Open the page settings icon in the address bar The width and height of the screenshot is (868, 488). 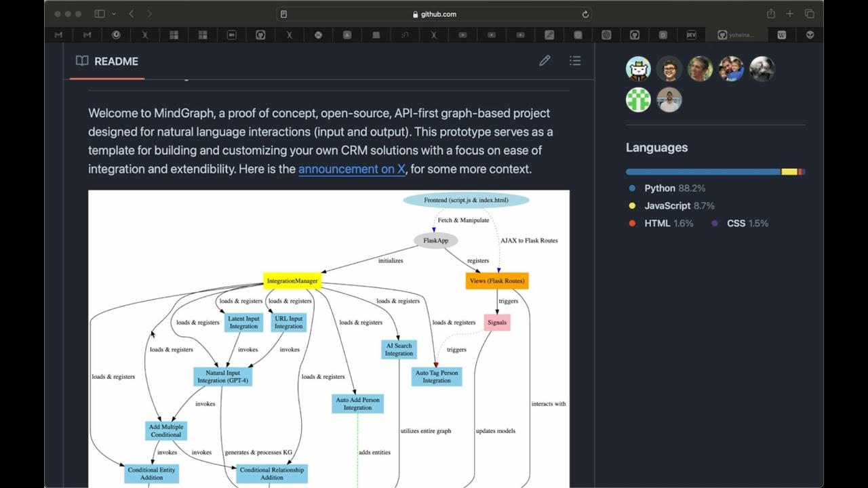[x=284, y=14]
